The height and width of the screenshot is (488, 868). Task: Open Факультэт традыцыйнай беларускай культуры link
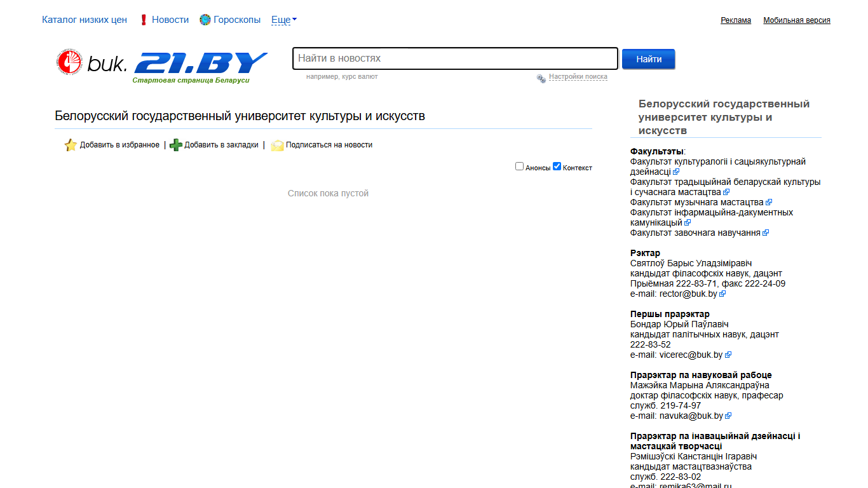coord(725,187)
